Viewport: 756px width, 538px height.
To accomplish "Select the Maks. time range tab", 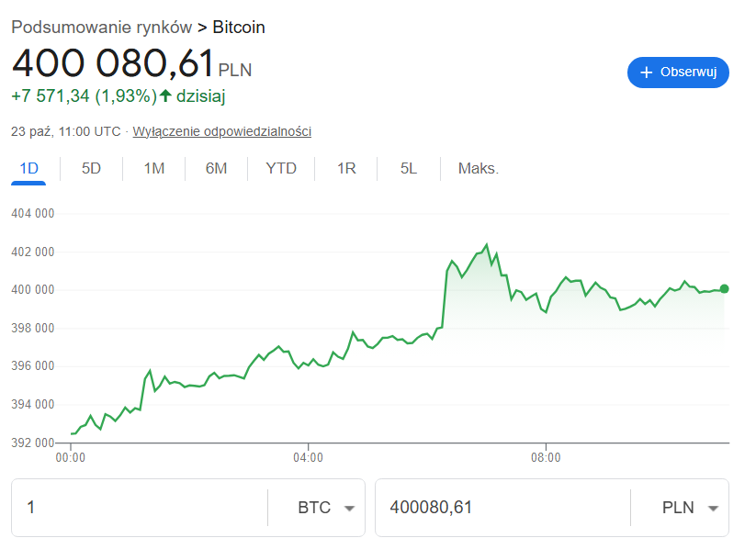I will tap(478, 169).
